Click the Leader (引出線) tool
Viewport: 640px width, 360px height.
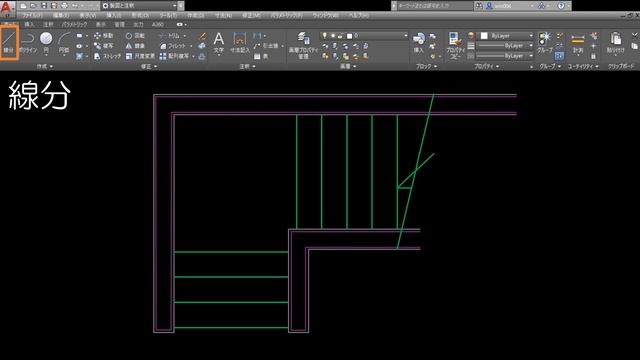click(266, 46)
